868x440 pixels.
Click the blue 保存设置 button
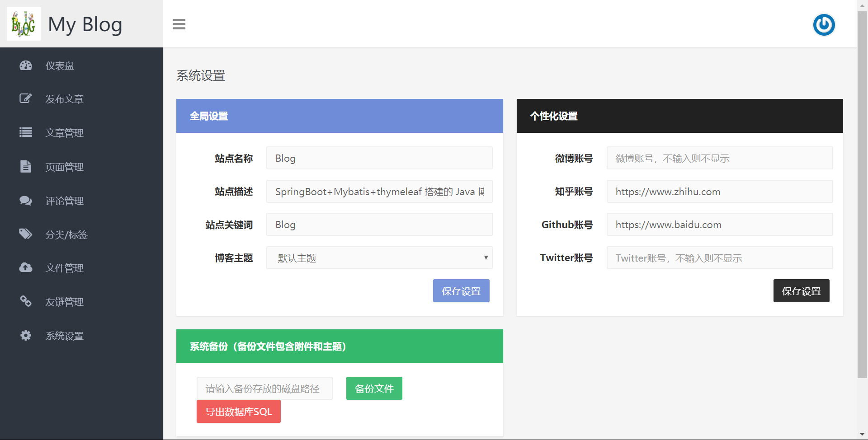point(461,291)
